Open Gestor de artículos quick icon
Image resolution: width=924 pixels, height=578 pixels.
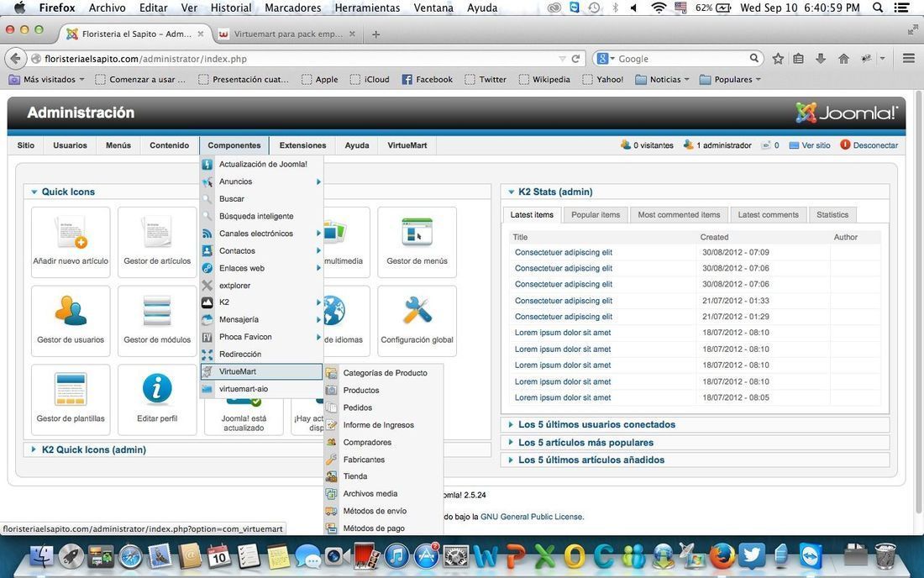(157, 242)
